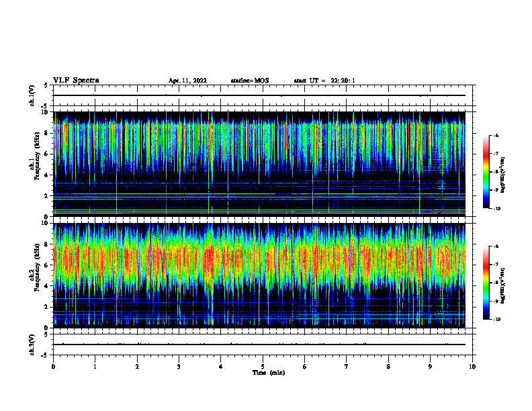Click the "station=MOS" header label

tap(250, 81)
